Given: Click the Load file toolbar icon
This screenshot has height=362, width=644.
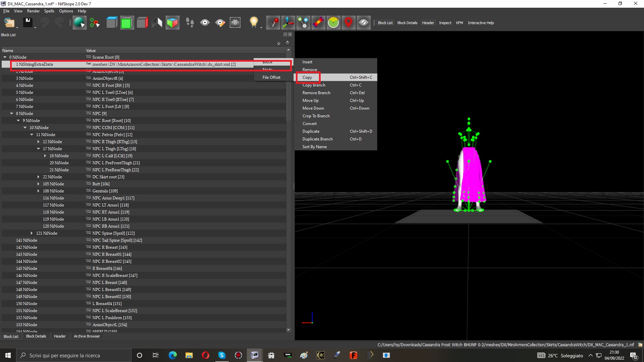Looking at the screenshot, I should click(9, 23).
